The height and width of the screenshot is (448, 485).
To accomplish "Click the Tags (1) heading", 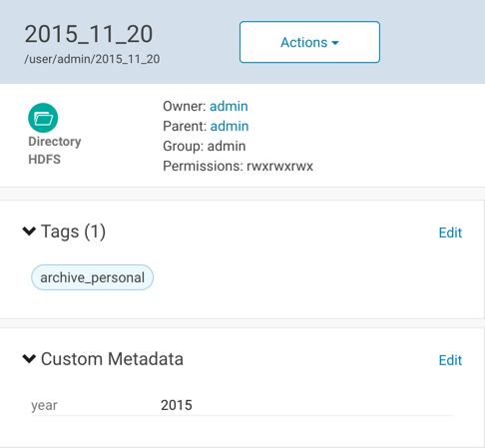I will (x=73, y=231).
